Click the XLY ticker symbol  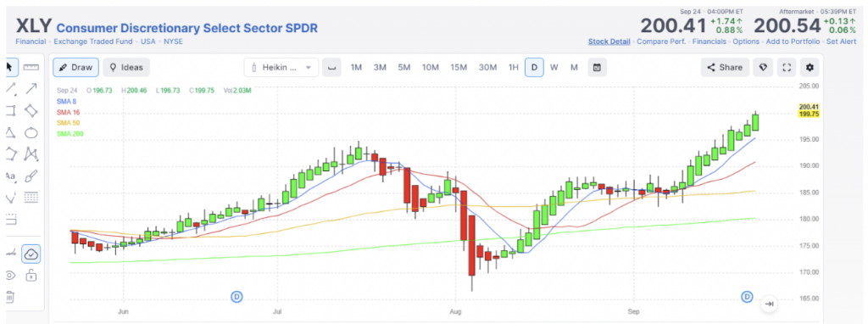33,26
